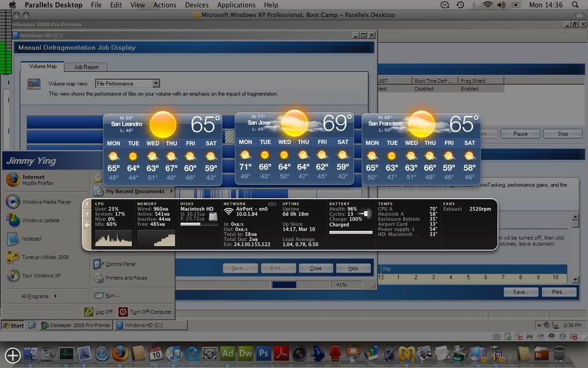Launch Front Row red chair icon
The image size is (588, 368).
tap(335, 354)
